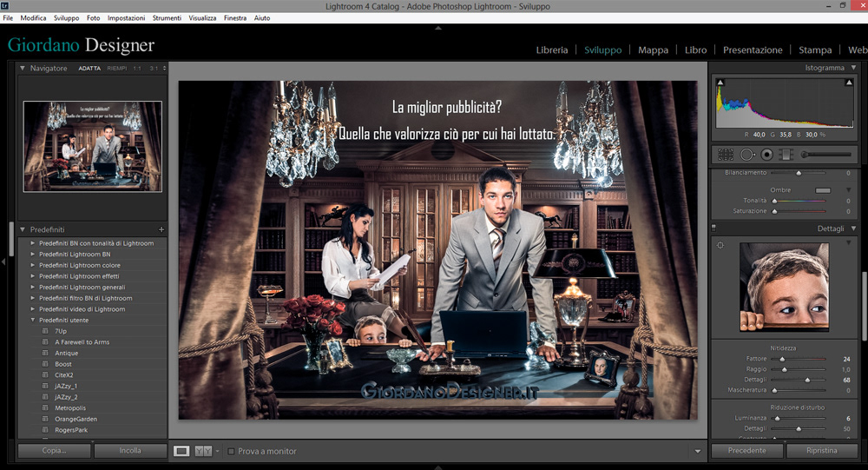868x470 pixels.
Task: Set navigator zoom to RIEMPI
Action: click(117, 68)
